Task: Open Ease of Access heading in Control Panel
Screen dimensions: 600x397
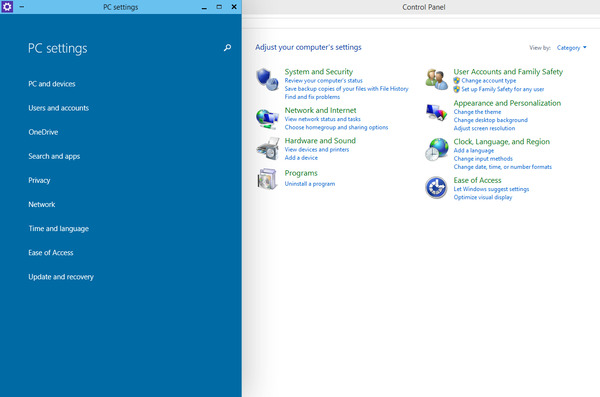Action: (477, 180)
